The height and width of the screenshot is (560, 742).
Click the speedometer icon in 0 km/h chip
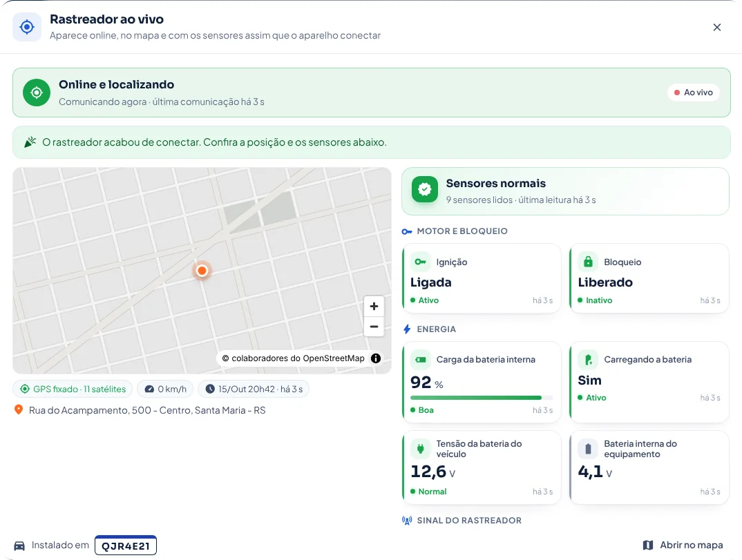point(149,389)
